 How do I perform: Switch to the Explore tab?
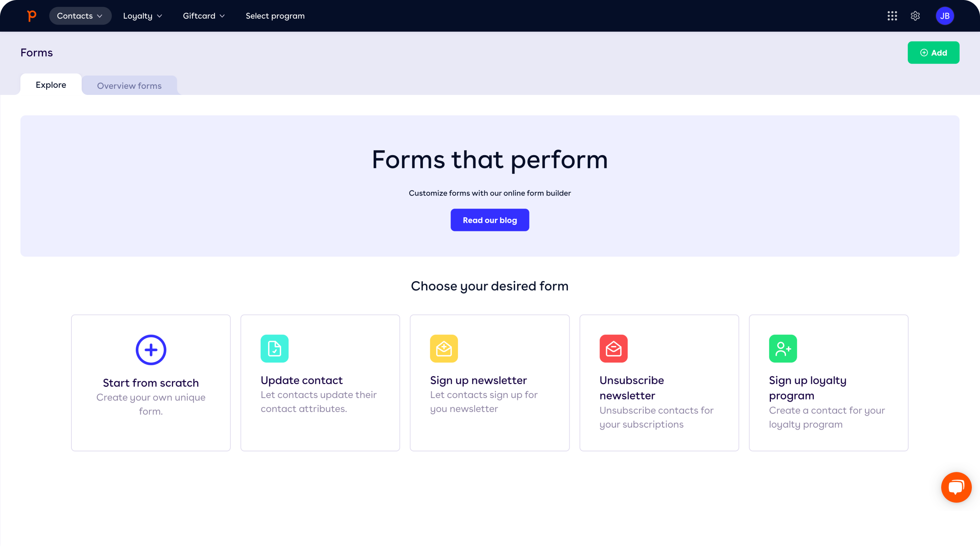pyautogui.click(x=50, y=84)
